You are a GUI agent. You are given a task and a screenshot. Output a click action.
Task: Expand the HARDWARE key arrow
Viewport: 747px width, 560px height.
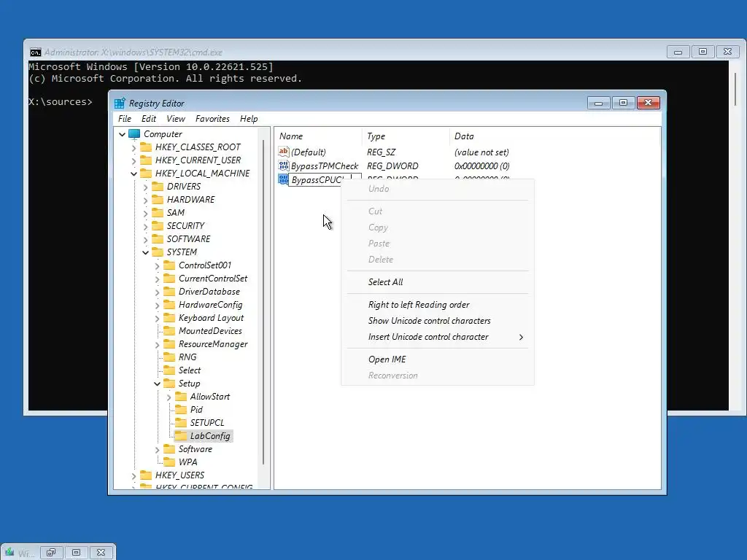[x=145, y=200]
